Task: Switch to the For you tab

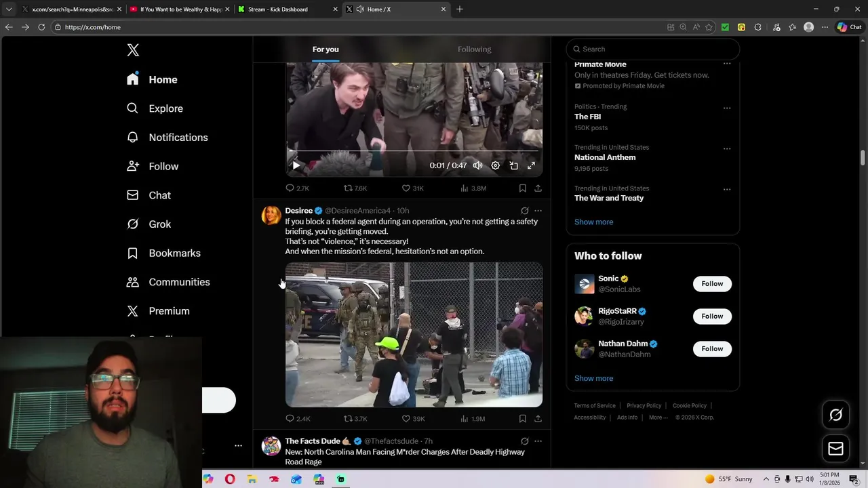Action: click(325, 49)
